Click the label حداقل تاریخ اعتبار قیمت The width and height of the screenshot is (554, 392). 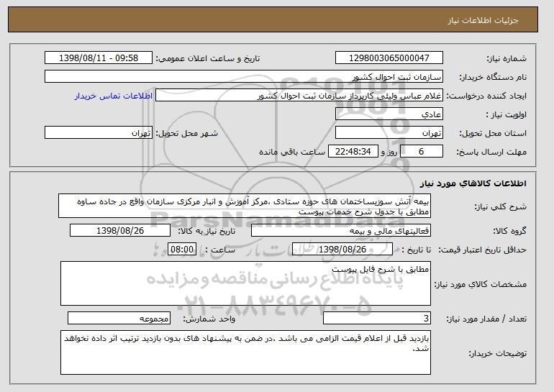(483, 250)
